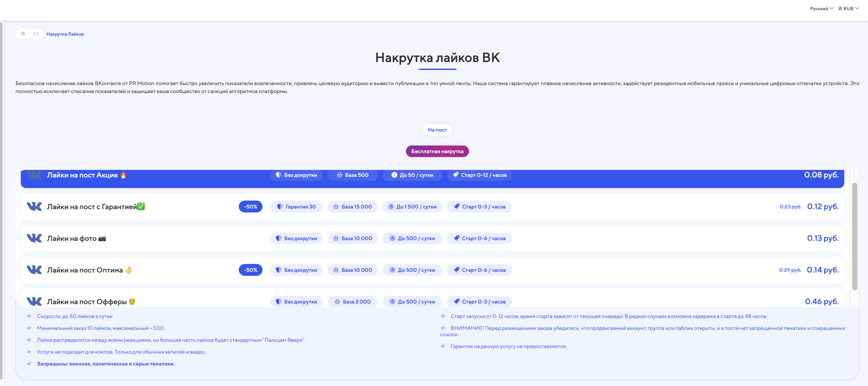Open the Русский language dropdown
The height and width of the screenshot is (386, 868).
(821, 9)
